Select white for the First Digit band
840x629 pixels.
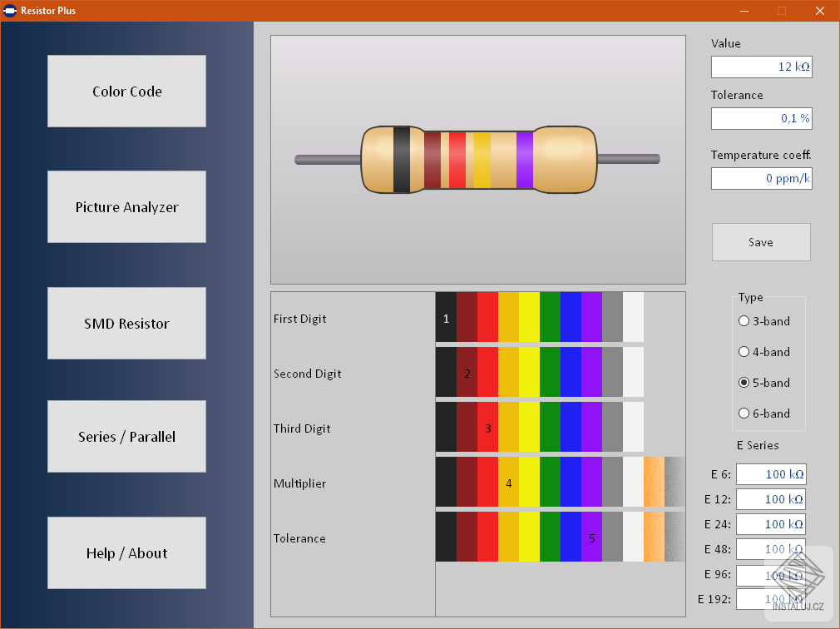(633, 318)
